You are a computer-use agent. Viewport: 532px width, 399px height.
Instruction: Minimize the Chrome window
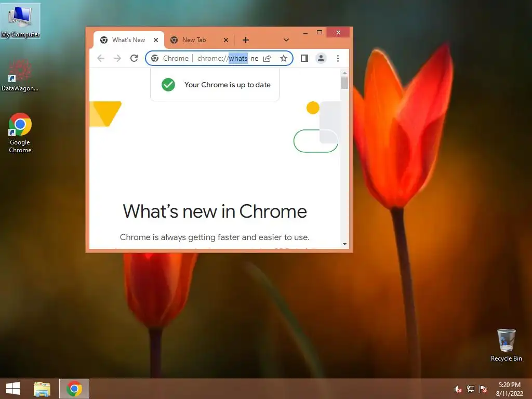(x=305, y=33)
